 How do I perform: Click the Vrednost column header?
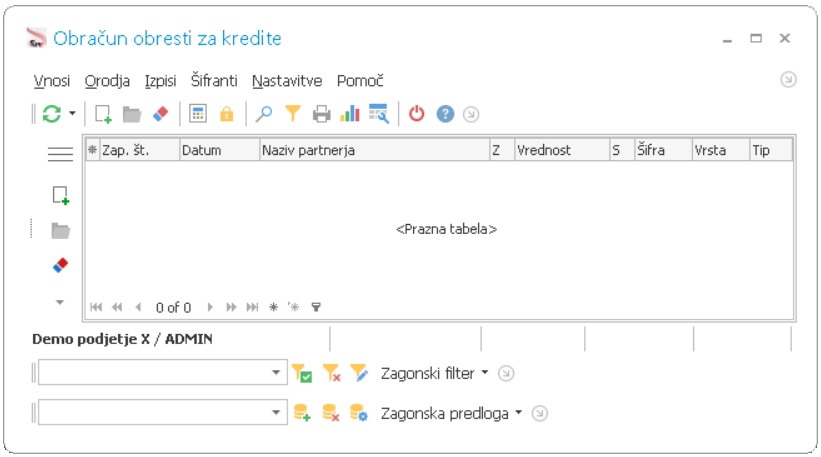(562, 150)
